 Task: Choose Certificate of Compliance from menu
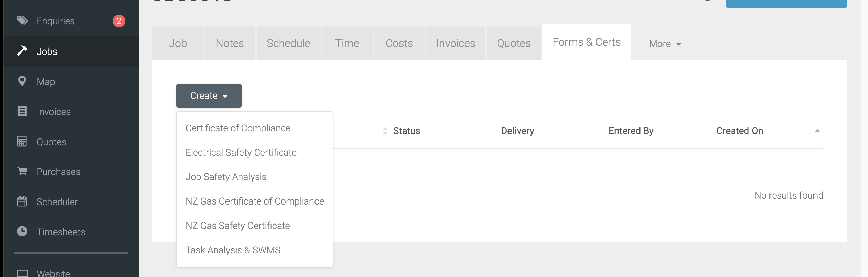pos(238,128)
